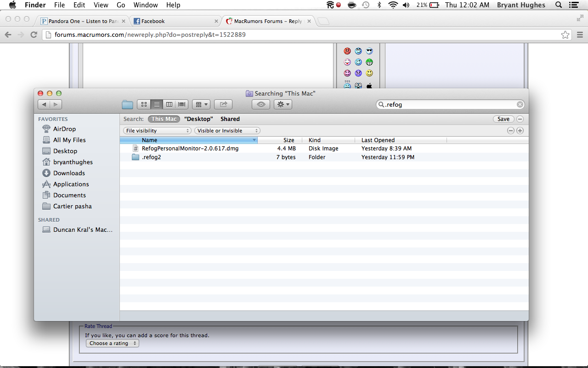This screenshot has height=368, width=588.
Task: Switch Finder to Cover Flow view
Action: [182, 104]
